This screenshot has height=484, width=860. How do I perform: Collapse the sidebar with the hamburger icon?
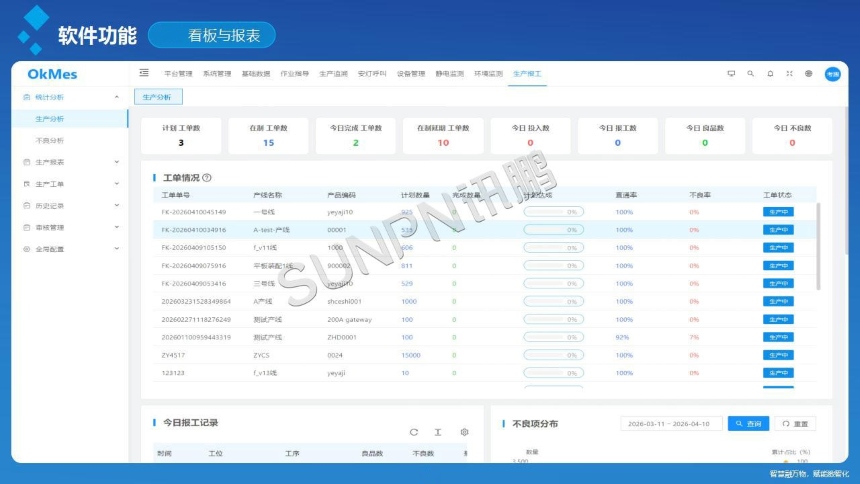pos(144,73)
